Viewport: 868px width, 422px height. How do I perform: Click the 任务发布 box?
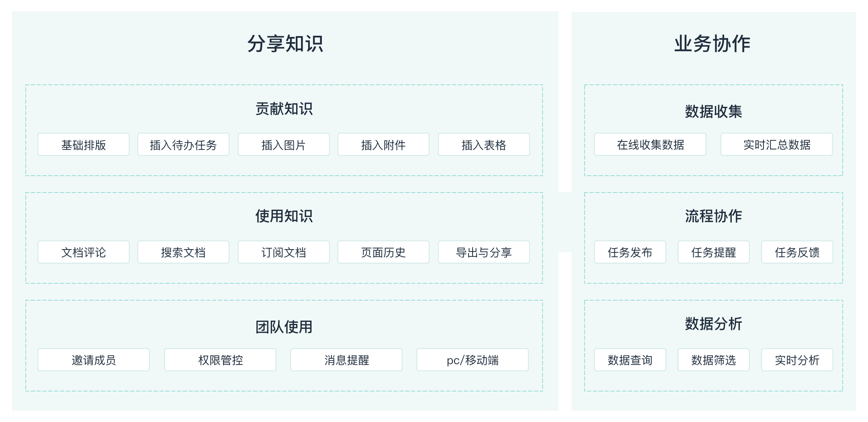coord(630,252)
